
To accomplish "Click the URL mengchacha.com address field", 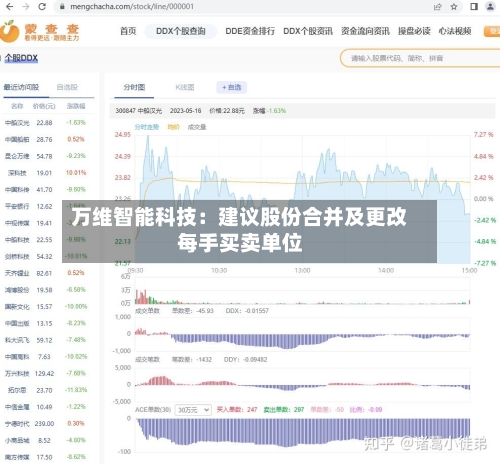I will 132,7.
